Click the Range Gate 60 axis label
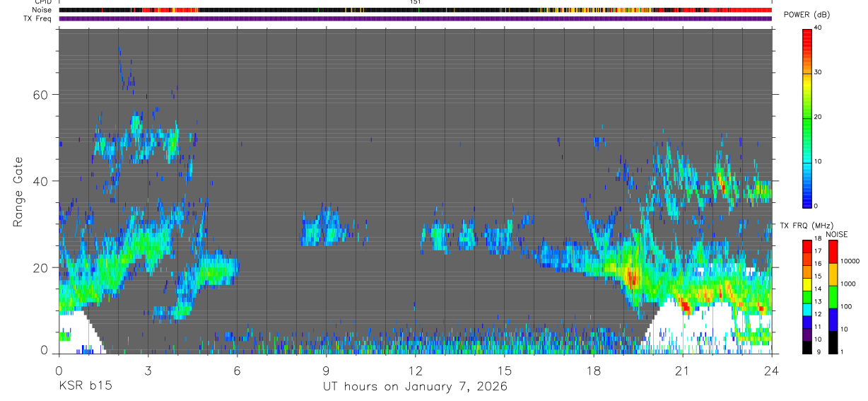Image resolution: width=868 pixels, height=401 pixels. coord(41,95)
